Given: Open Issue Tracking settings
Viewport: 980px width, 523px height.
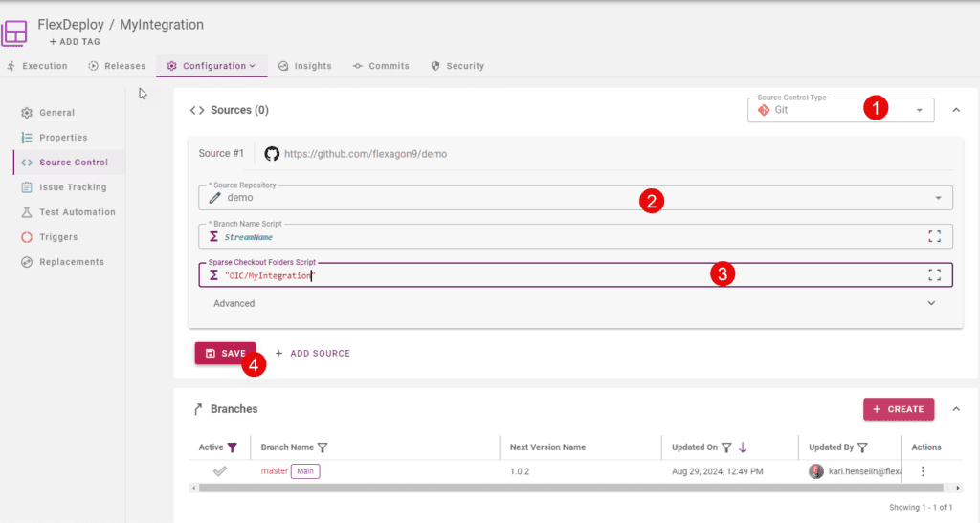Looking at the screenshot, I should click(x=73, y=187).
